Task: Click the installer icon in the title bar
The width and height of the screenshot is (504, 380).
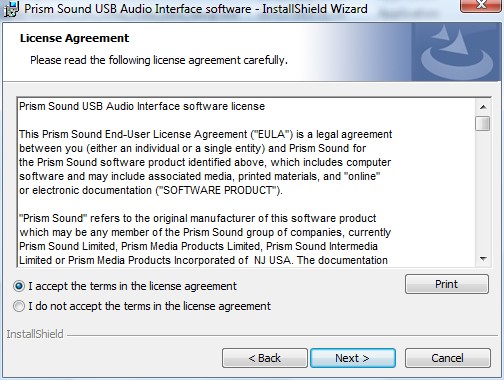Action: (x=10, y=9)
